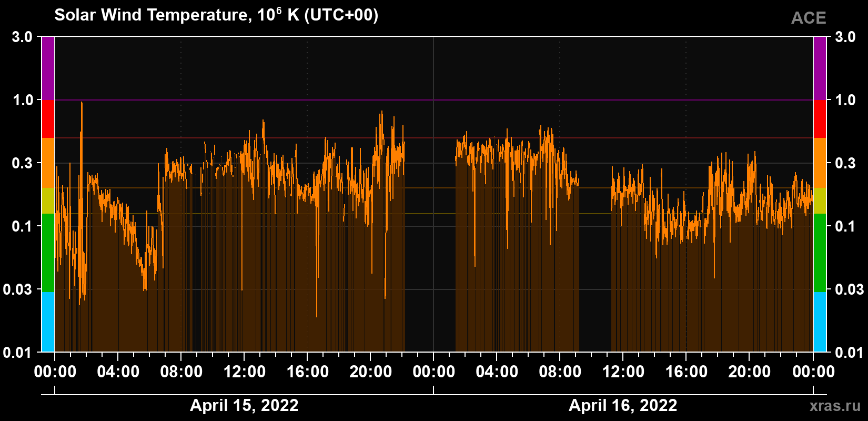Click the 08:00 time label for April 15

click(x=181, y=372)
